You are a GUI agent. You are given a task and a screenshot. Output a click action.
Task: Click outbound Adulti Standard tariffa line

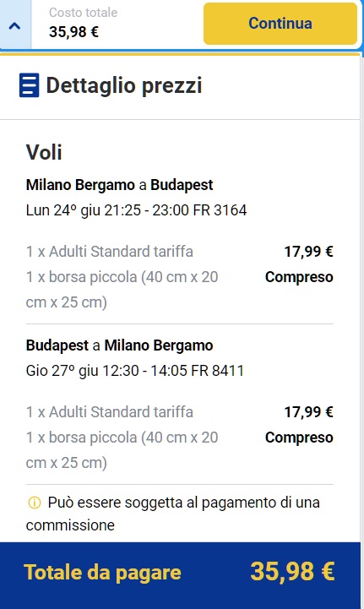[110, 252]
